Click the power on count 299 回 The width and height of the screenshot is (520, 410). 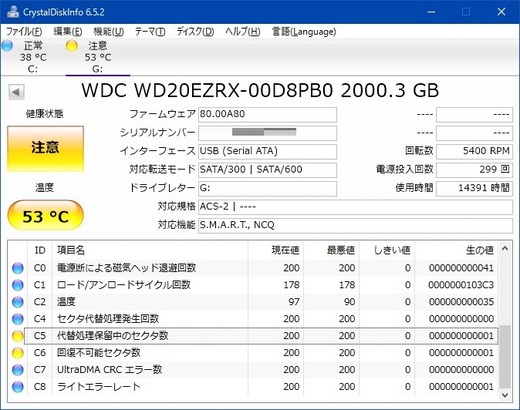(x=474, y=170)
